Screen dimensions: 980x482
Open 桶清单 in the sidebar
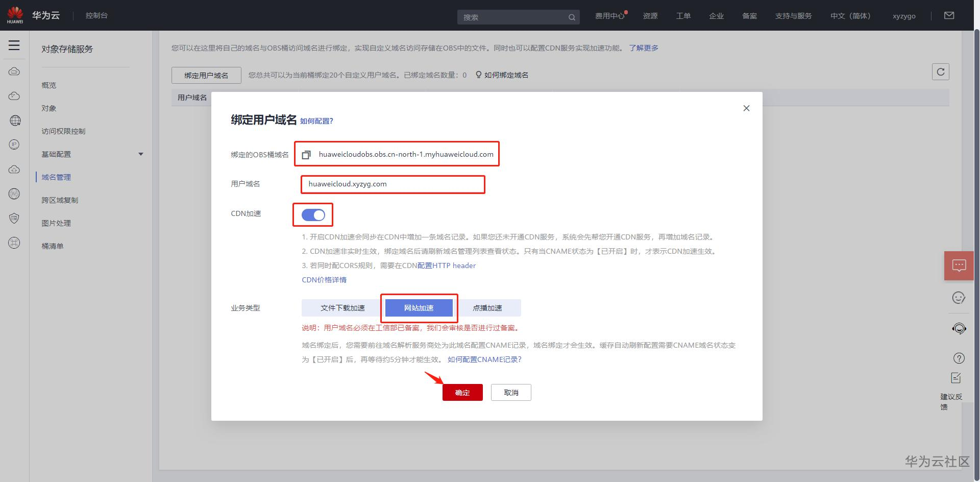click(53, 246)
